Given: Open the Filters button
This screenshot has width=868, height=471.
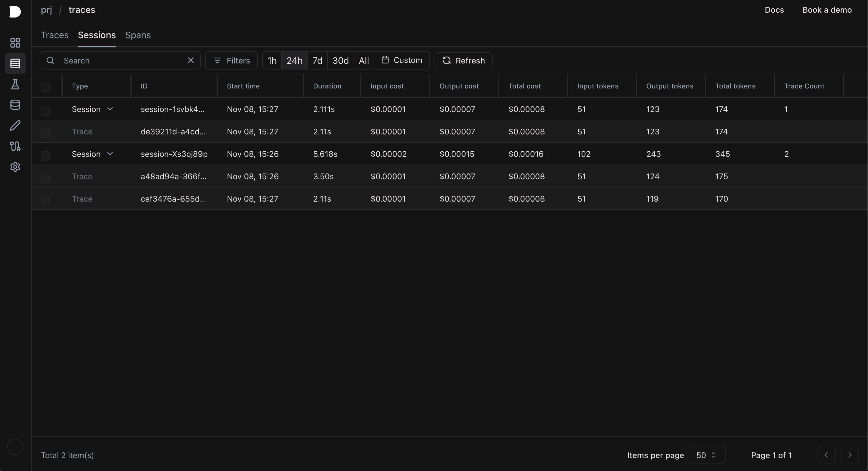Looking at the screenshot, I should coord(232,60).
